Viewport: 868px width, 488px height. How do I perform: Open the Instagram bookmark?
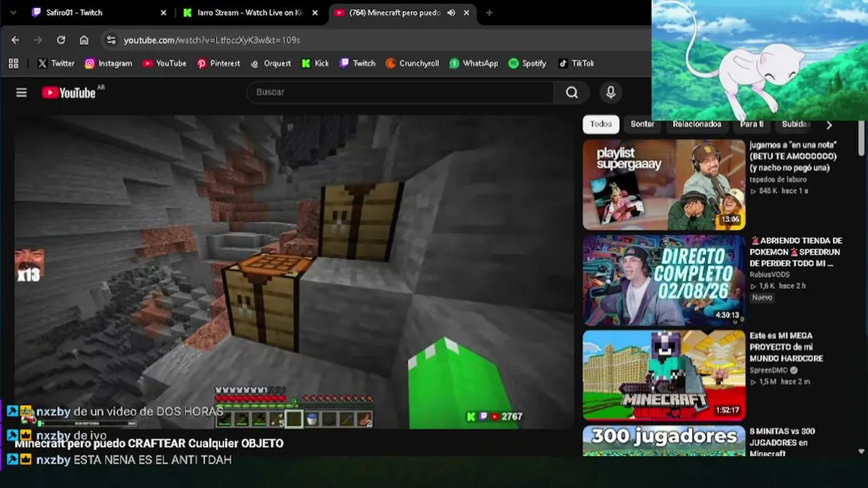(x=108, y=63)
